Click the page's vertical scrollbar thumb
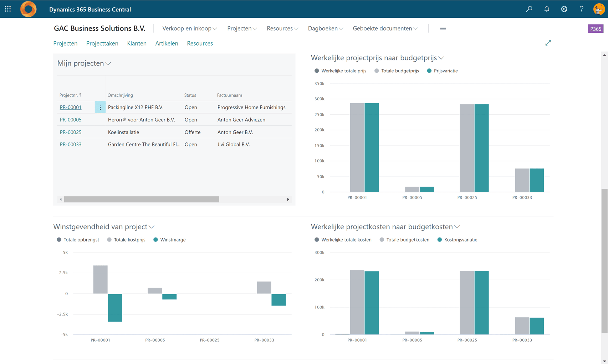 pyautogui.click(x=604, y=261)
